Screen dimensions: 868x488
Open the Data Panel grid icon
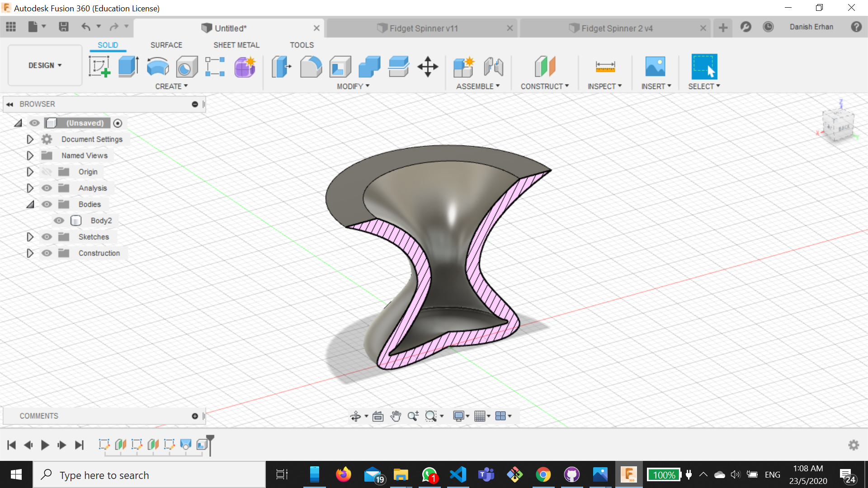pos(11,27)
